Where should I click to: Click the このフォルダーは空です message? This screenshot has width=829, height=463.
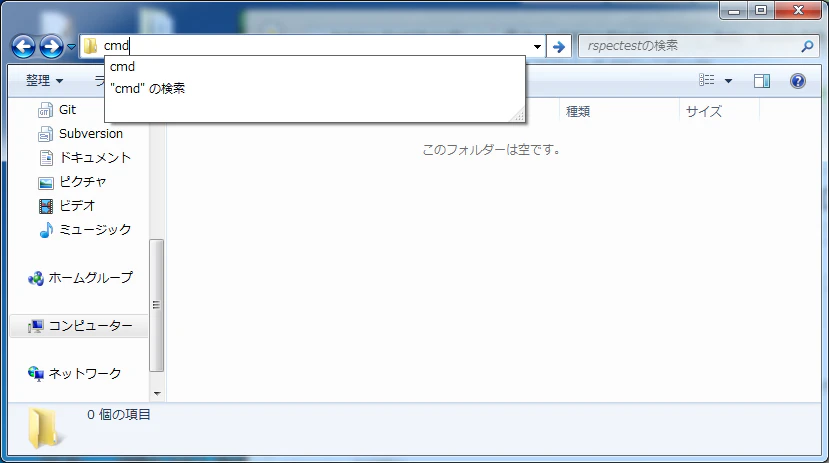click(x=491, y=150)
